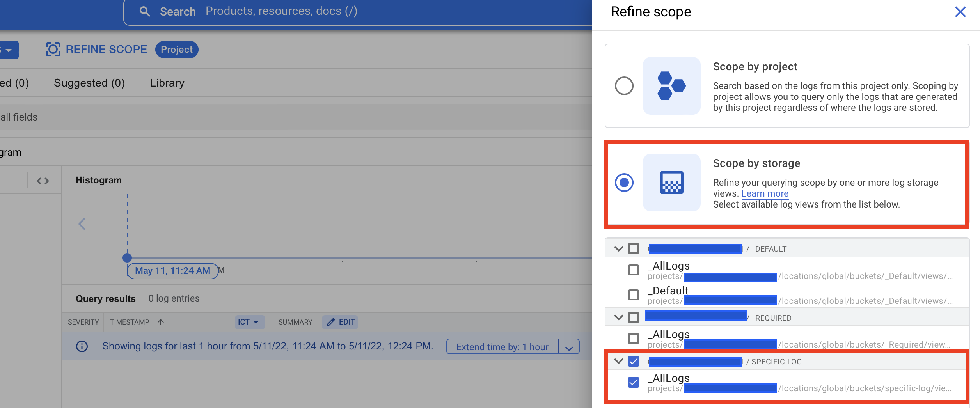980x408 pixels.
Task: Click the Scope by storage title
Action: coord(756,163)
